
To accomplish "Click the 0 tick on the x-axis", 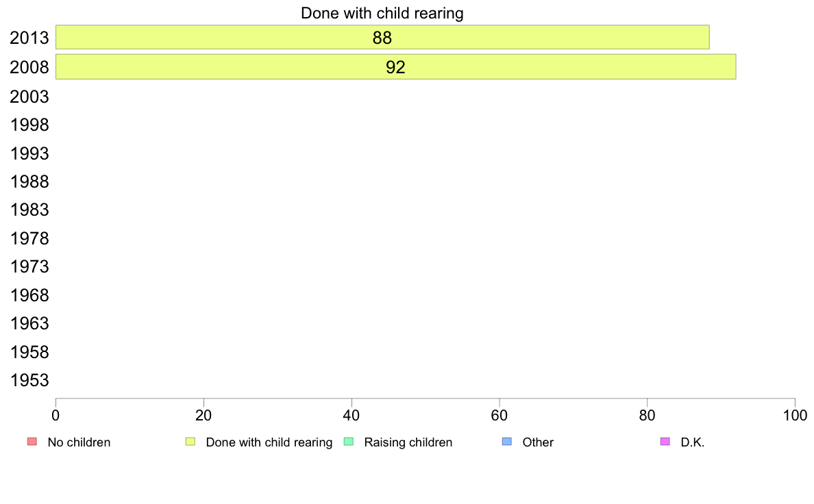I will [x=56, y=415].
